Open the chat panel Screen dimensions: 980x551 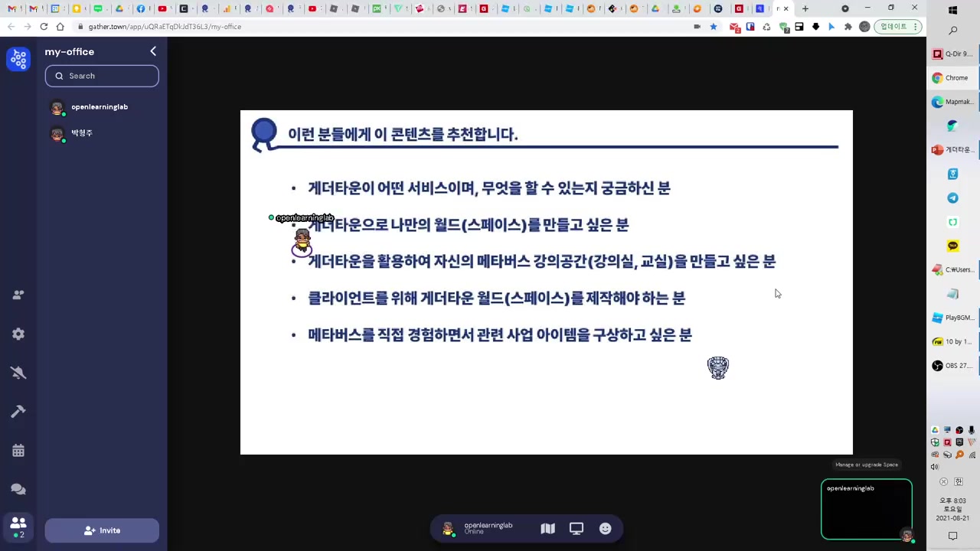(18, 488)
